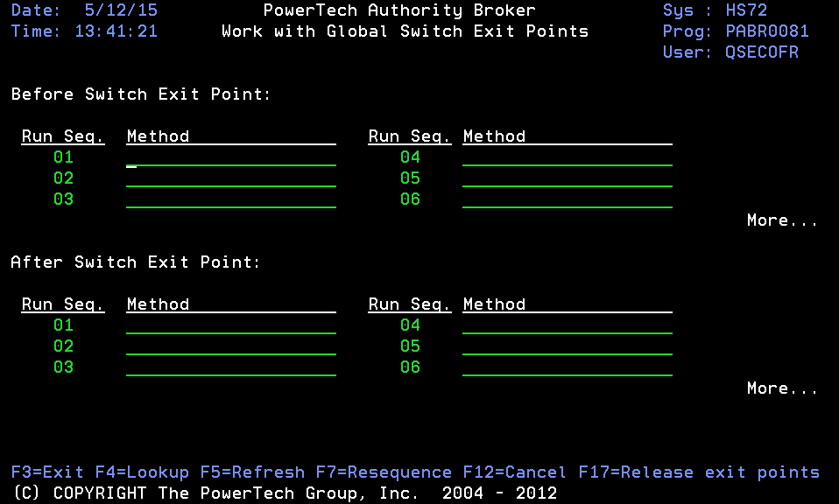Screen dimensions: 839x504
Task: Click the user name QSECOFR
Action: (762, 52)
